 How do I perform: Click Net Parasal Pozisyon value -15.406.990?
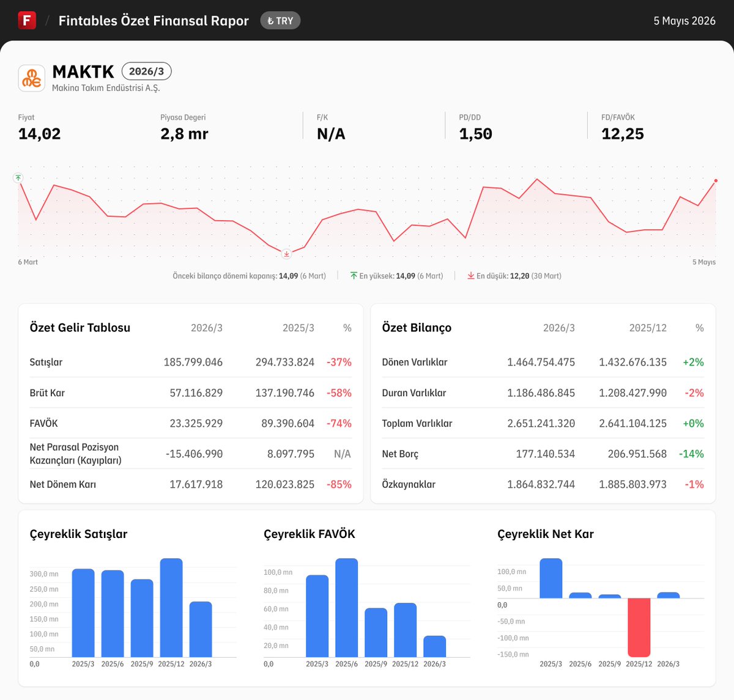195,454
